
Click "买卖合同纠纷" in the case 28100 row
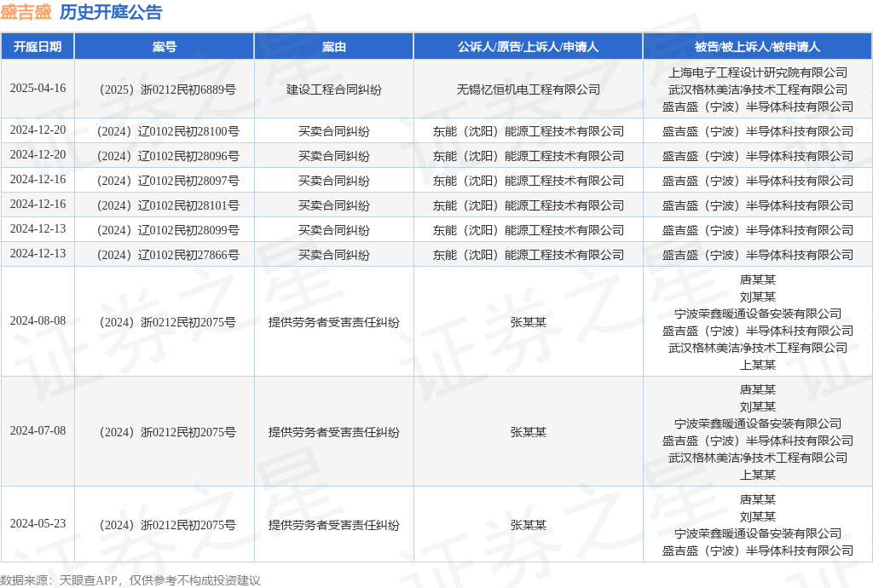334,131
